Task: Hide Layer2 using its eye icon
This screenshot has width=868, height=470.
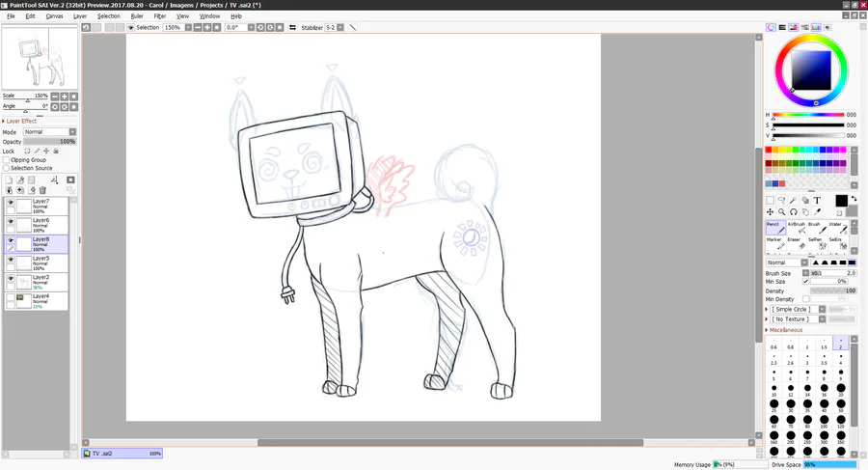Action: pos(11,278)
